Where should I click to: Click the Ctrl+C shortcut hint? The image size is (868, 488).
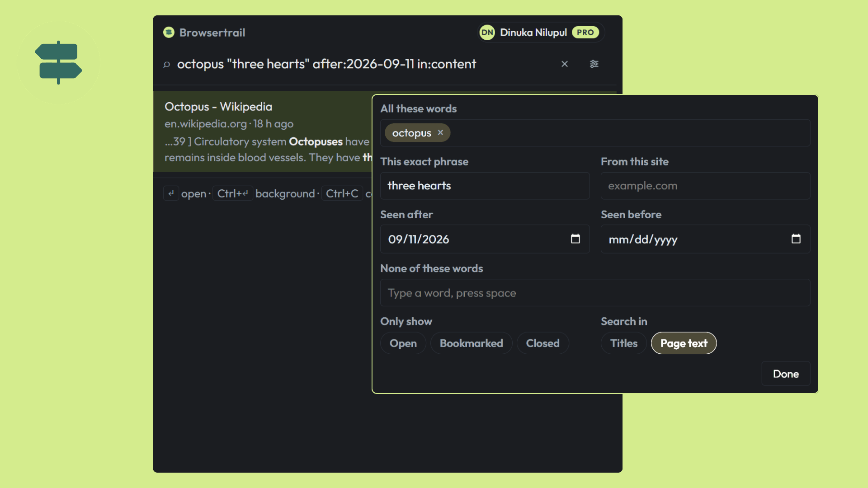(342, 193)
